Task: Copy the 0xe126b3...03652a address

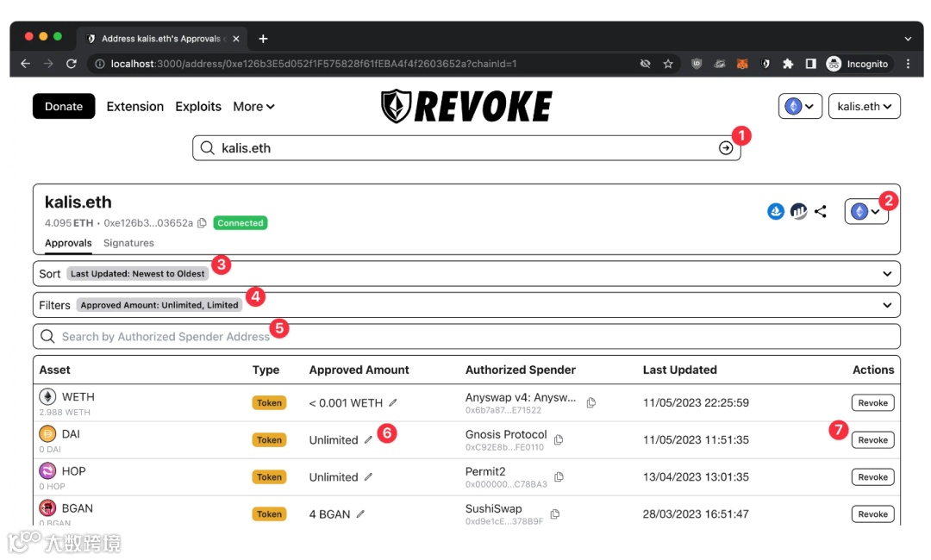Action: coord(202,223)
